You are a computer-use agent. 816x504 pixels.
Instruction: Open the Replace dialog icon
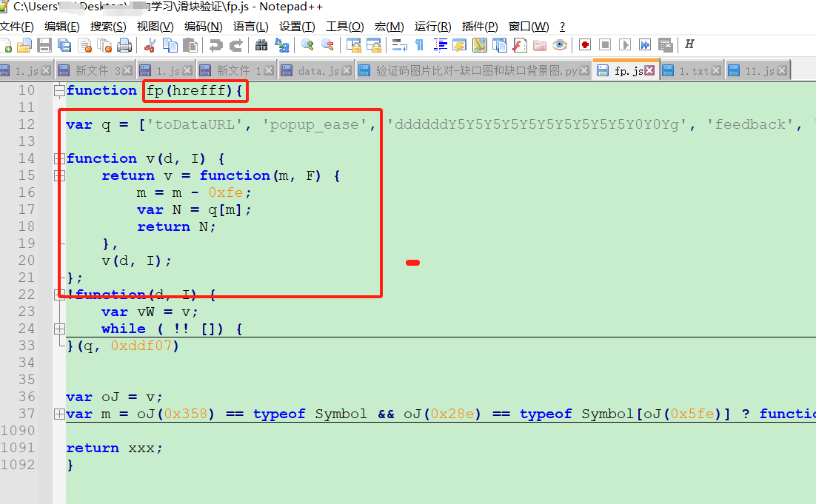pyautogui.click(x=281, y=44)
